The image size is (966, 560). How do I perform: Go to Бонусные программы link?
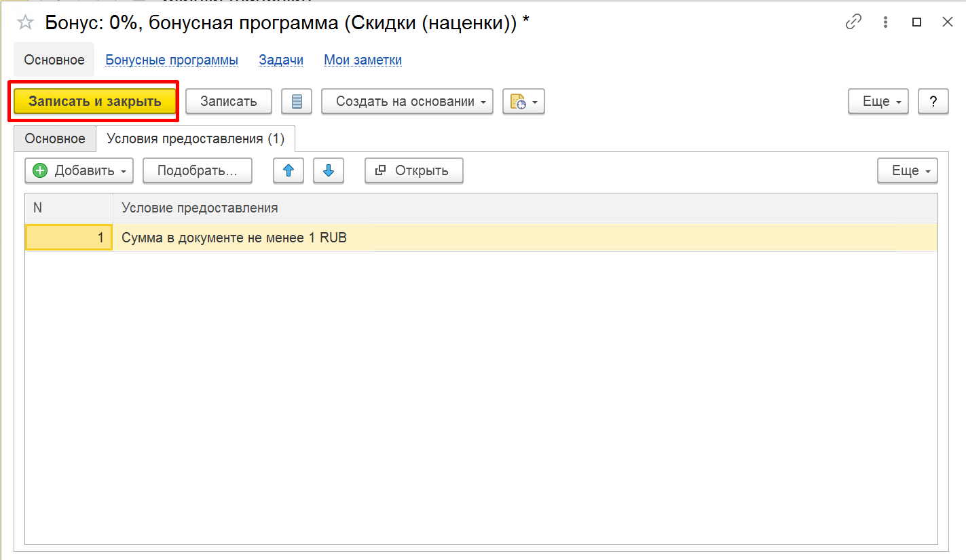(x=172, y=60)
